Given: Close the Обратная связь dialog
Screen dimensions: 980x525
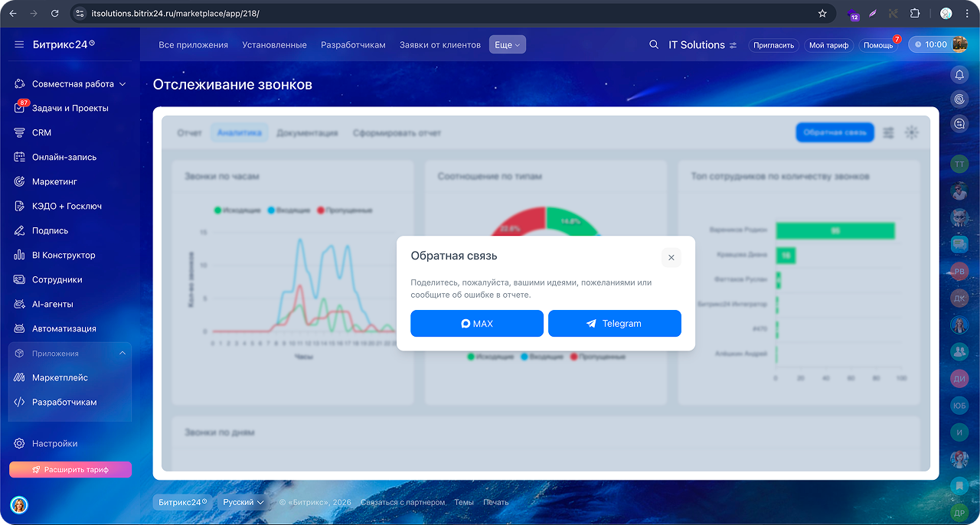Looking at the screenshot, I should pyautogui.click(x=671, y=257).
